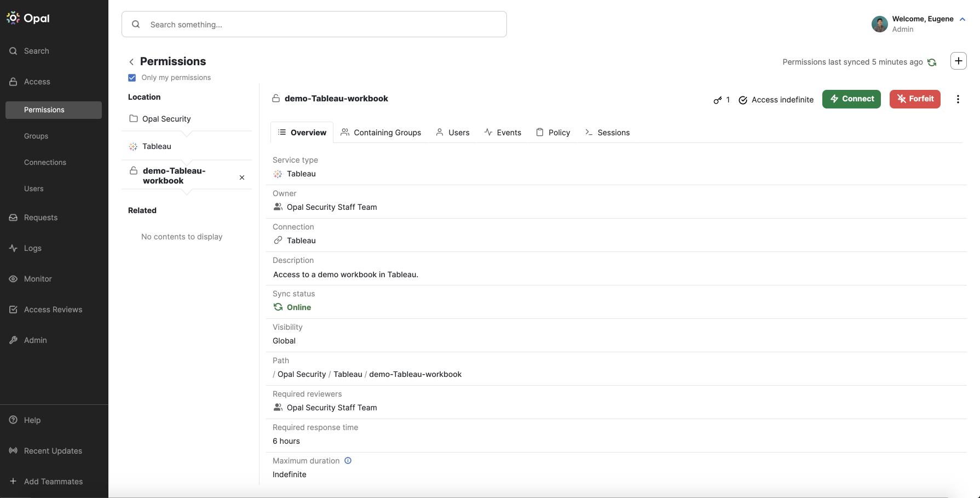Switch to the Containing Groups tab
Screen dimensions: 980x498
(381, 133)
